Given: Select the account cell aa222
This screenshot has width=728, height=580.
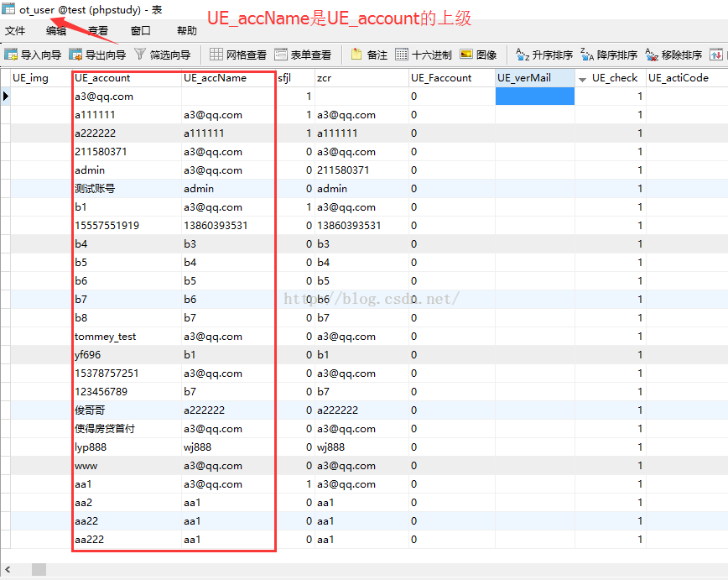Looking at the screenshot, I should pos(127,540).
